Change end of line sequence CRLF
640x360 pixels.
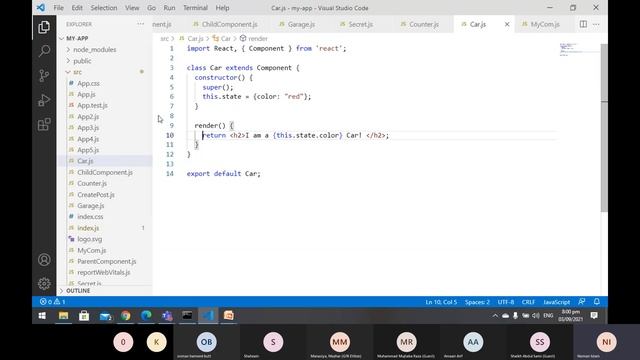528,302
